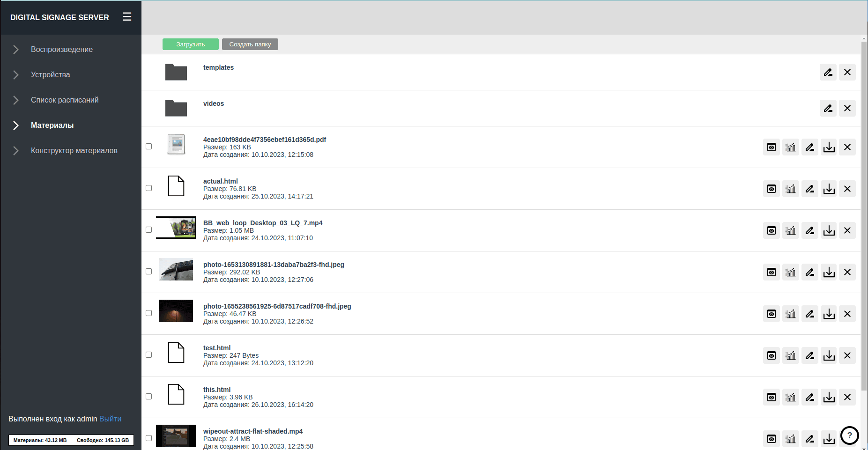Preview the 4eae10bf98dde4f7356ebef161d365d.pdf file
Image resolution: width=868 pixels, height=450 pixels.
pyautogui.click(x=771, y=148)
